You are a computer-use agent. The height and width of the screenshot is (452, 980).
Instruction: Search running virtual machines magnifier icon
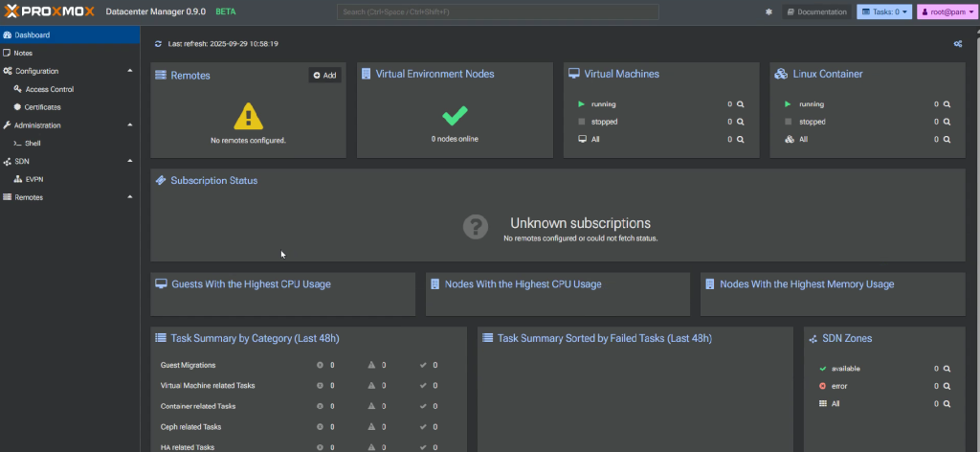[x=740, y=104]
